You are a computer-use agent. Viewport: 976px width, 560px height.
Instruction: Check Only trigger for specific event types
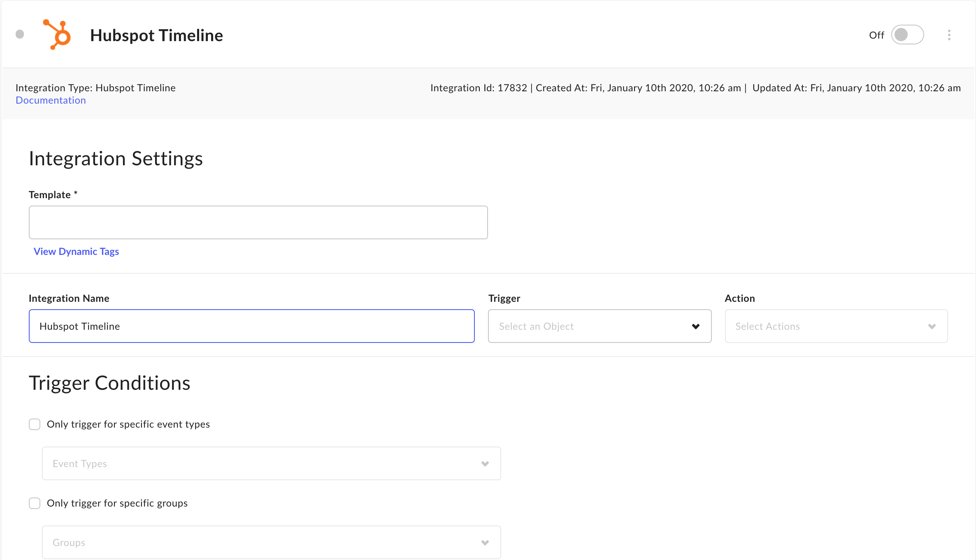[x=35, y=424]
